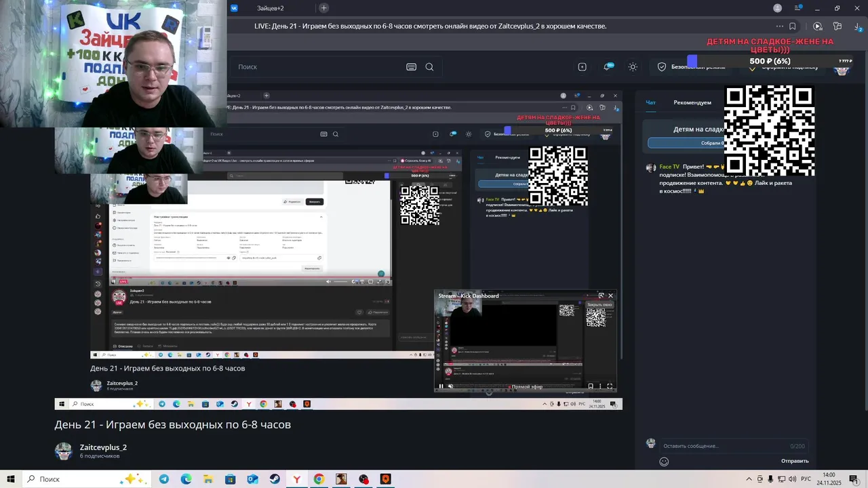
Task: Close the Kick Dashboard picture-in-picture window
Action: click(610, 296)
